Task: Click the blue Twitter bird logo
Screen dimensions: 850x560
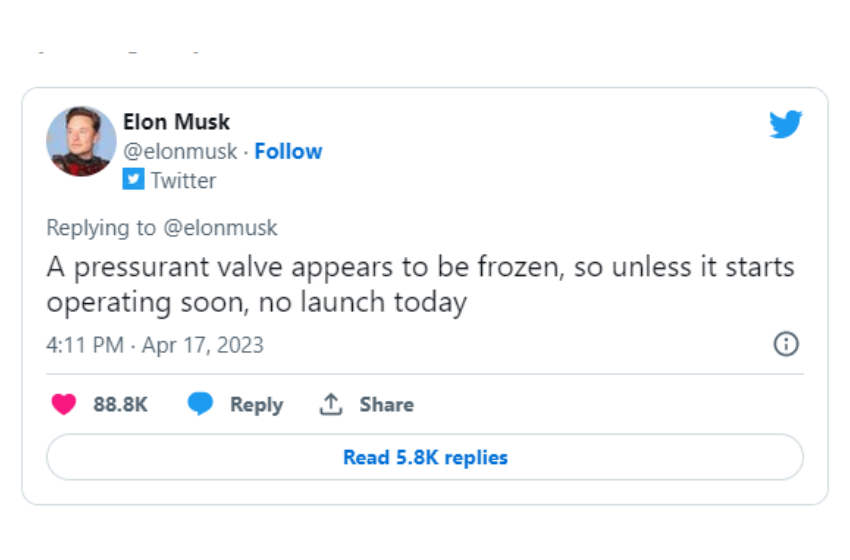Action: click(x=785, y=124)
